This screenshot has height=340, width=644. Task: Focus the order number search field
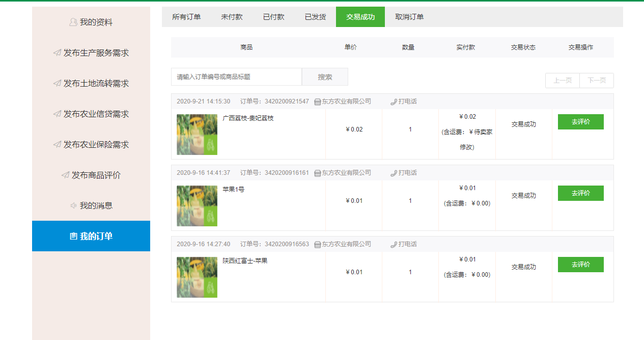tap(236, 77)
